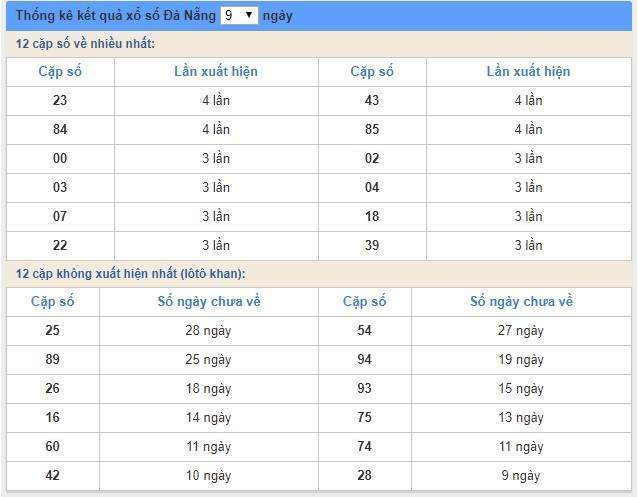Screen dimensions: 639x497
Task: Click pair number 43 cell
Action: [372, 100]
